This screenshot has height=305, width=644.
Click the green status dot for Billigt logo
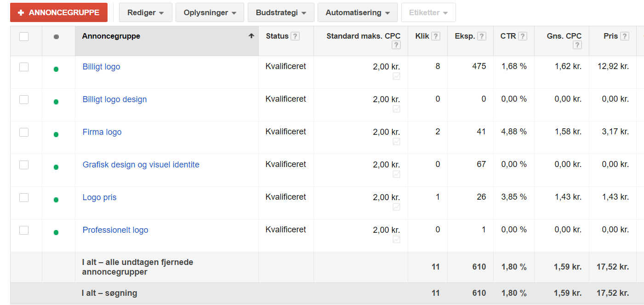pos(56,69)
